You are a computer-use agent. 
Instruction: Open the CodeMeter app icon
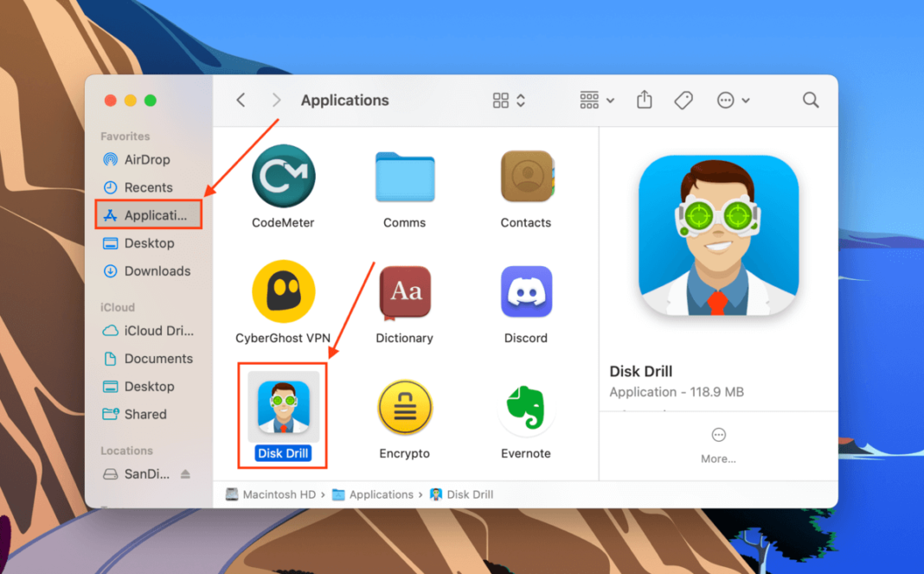283,177
